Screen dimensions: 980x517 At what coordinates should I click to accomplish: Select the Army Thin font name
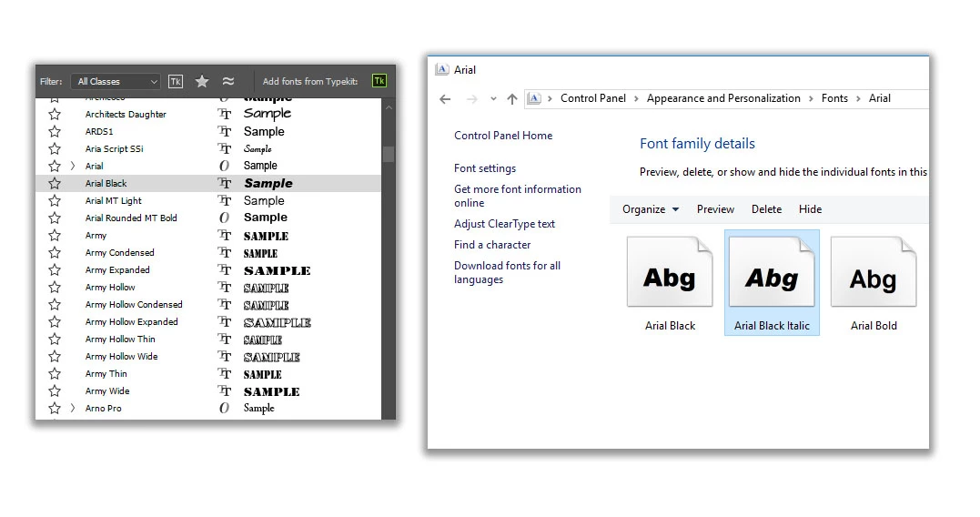click(x=106, y=374)
